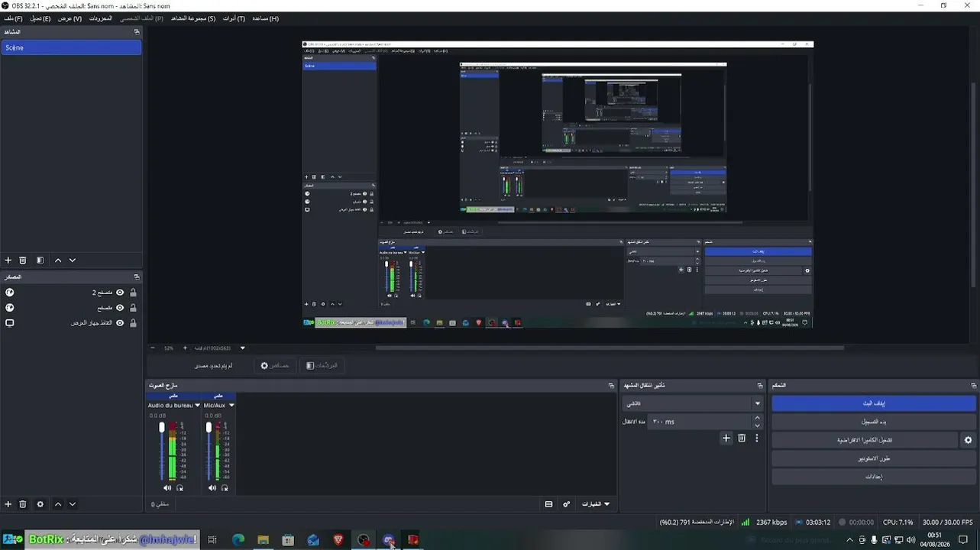This screenshot has height=550, width=980.
Task: Zoom in the preview with plus icon
Action: point(185,348)
